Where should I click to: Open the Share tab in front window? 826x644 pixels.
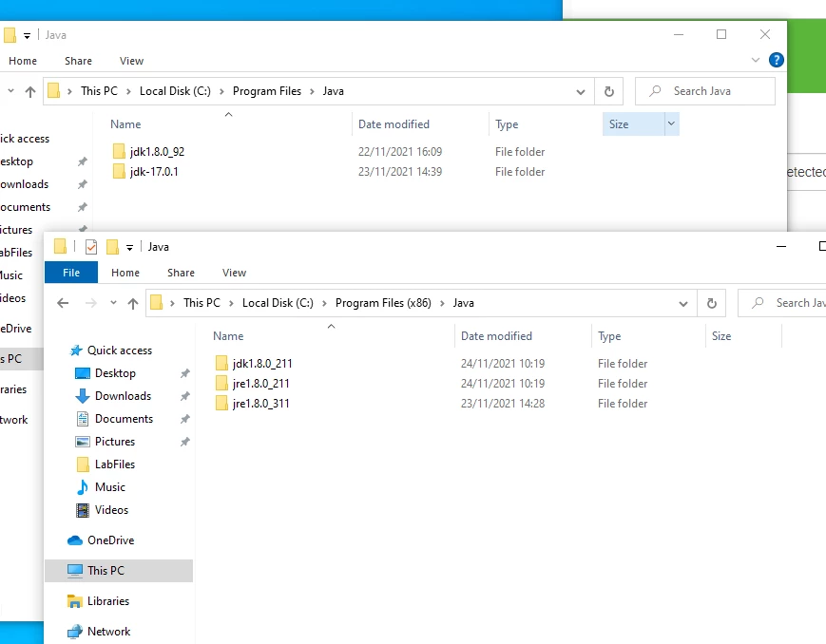(x=181, y=273)
